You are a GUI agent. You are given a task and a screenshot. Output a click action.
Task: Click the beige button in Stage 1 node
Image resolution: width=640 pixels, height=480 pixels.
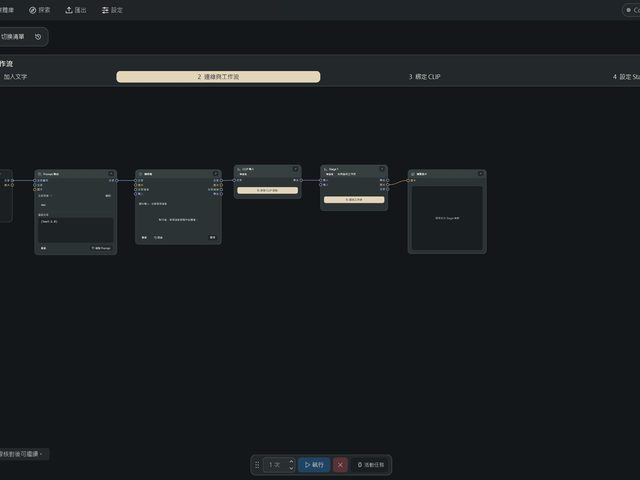[x=354, y=200]
